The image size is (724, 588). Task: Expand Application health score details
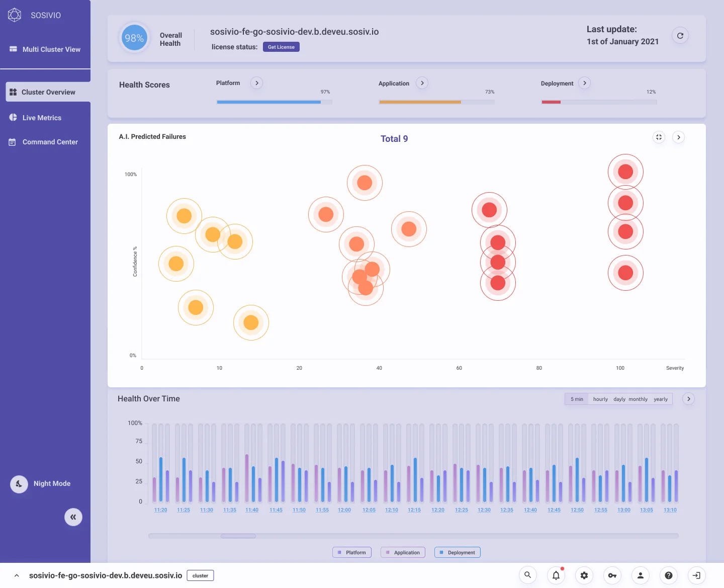422,83
